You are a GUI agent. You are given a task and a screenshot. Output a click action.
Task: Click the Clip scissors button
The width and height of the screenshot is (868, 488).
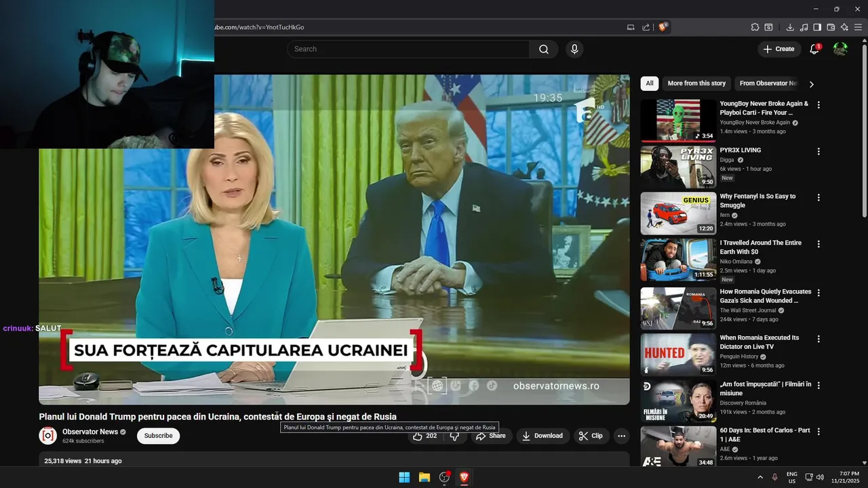591,436
